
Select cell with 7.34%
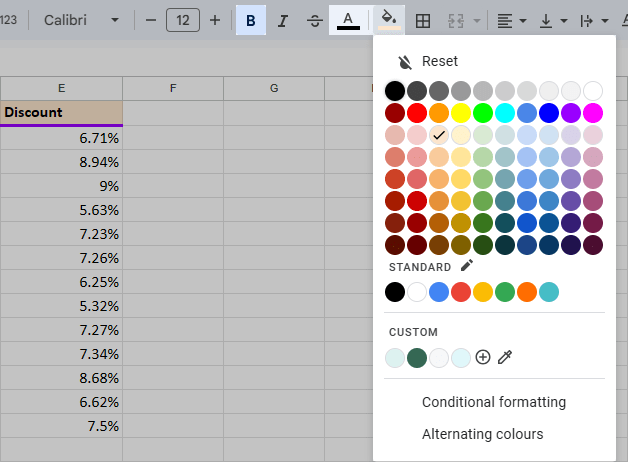[61, 354]
